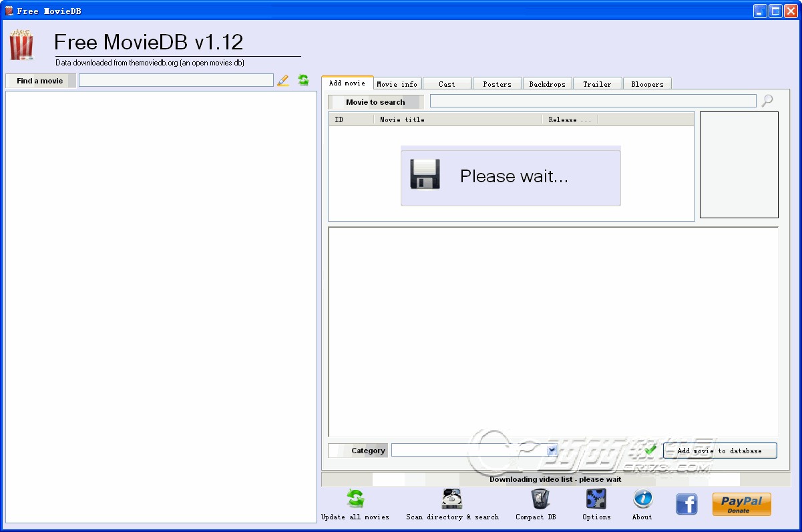Focus the Movie to search input field
This screenshot has width=802, height=532.
tap(593, 101)
